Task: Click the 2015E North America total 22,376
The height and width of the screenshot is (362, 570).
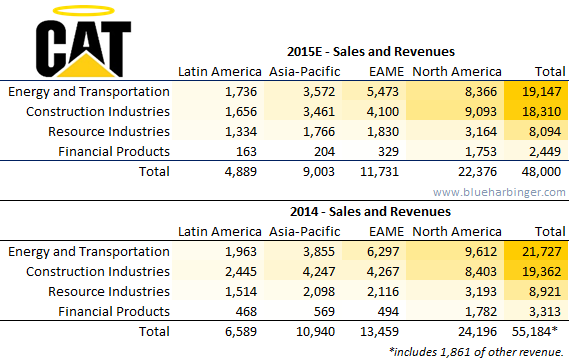Action: pos(477,171)
